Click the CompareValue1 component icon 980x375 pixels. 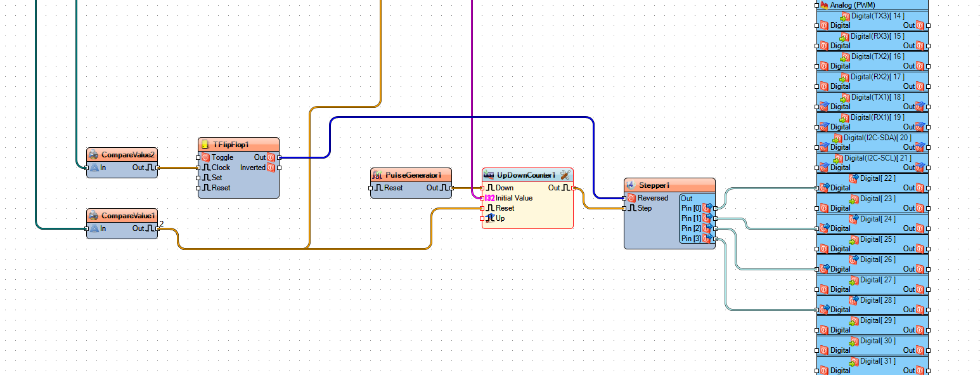94,216
